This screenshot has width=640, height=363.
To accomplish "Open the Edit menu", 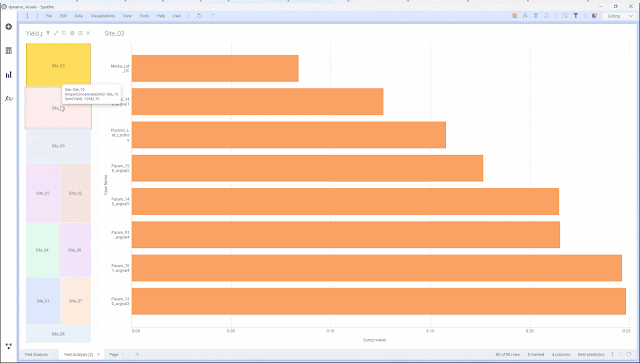I will pos(63,16).
